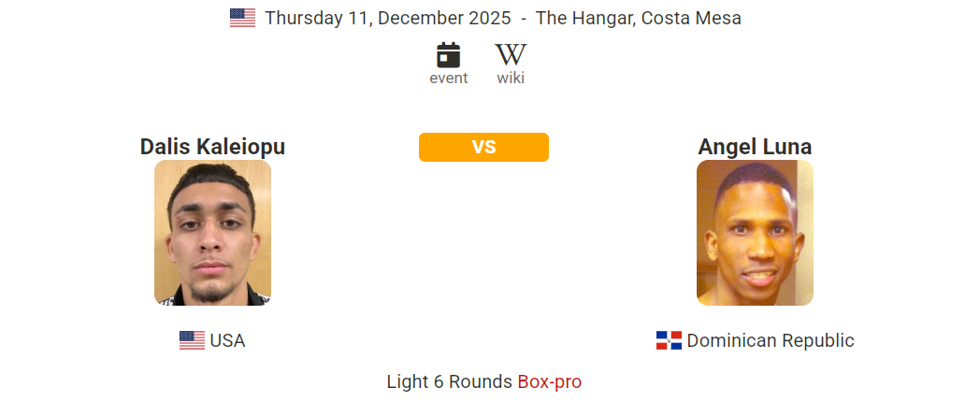Open the photo under Dalis Kaleiopu
The image size is (980, 402).
pos(212,233)
